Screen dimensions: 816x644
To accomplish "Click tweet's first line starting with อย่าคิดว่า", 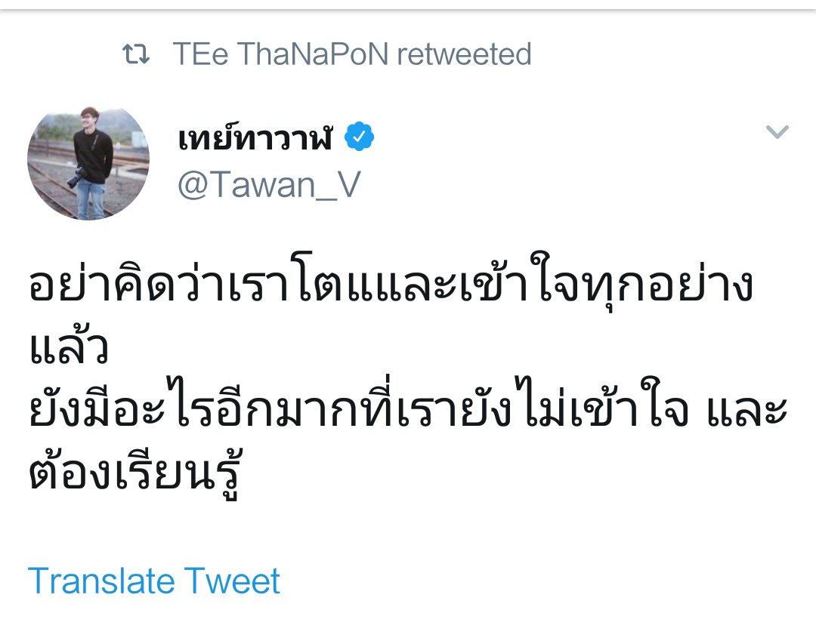I will coord(391,284).
